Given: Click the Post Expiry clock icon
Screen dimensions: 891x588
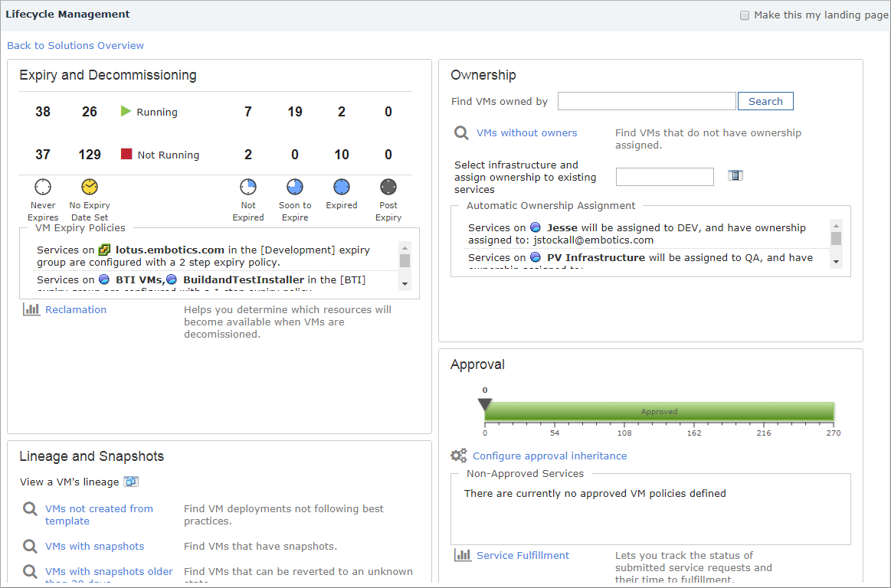Looking at the screenshot, I should pyautogui.click(x=388, y=187).
